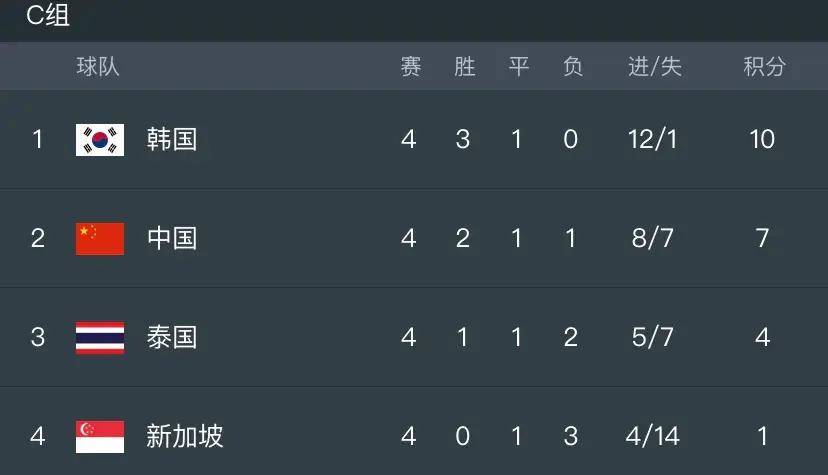Open team 韩国 in the standings
Screen dimensions: 828x475
172,140
